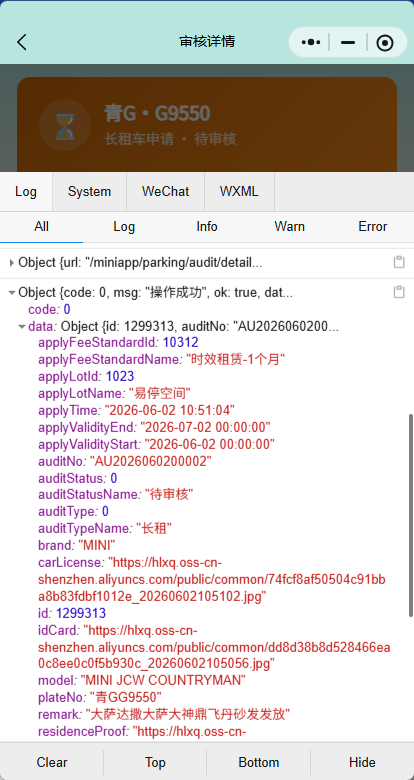The height and width of the screenshot is (780, 414).
Task: Hide the vConsole panel
Action: click(x=362, y=762)
